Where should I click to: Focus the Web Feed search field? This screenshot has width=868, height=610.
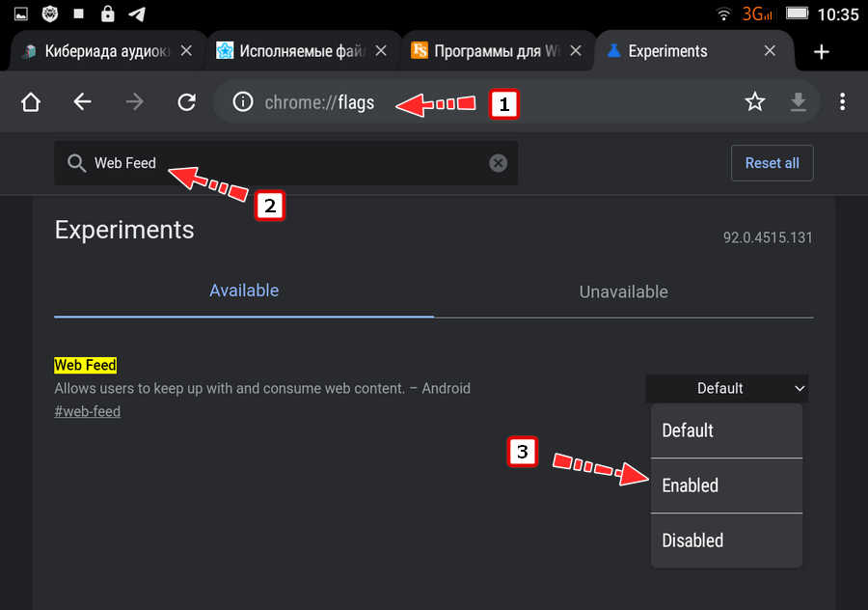point(285,163)
